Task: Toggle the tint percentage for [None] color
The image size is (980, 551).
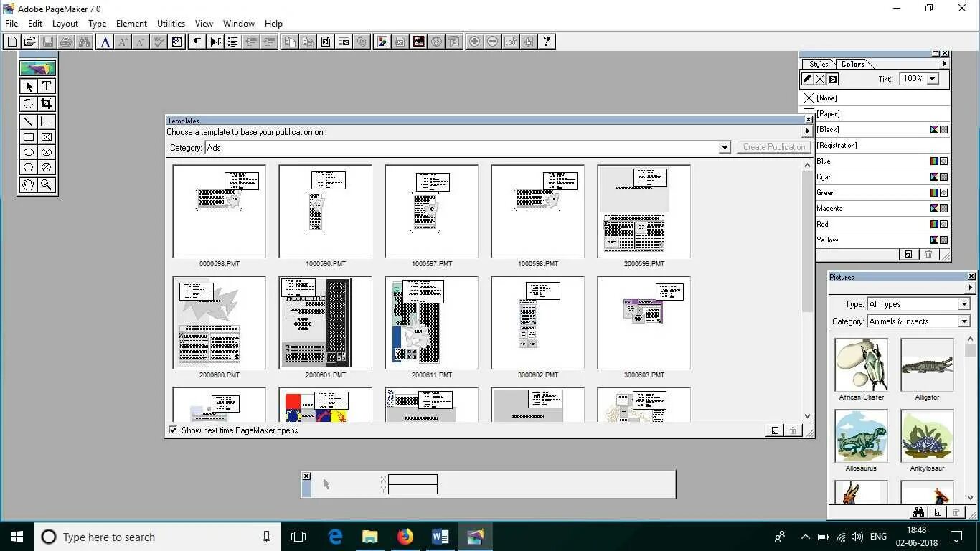Action: [x=930, y=78]
